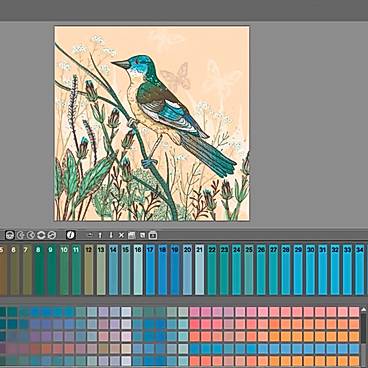Select color strip number 15
The height and width of the screenshot is (368, 368).
126,269
